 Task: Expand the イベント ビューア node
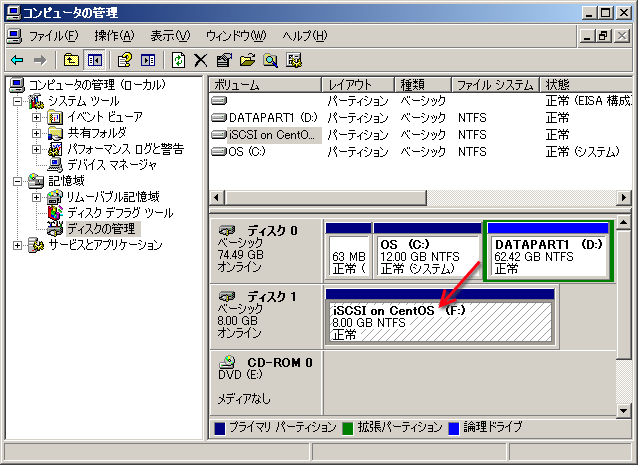pos(36,118)
